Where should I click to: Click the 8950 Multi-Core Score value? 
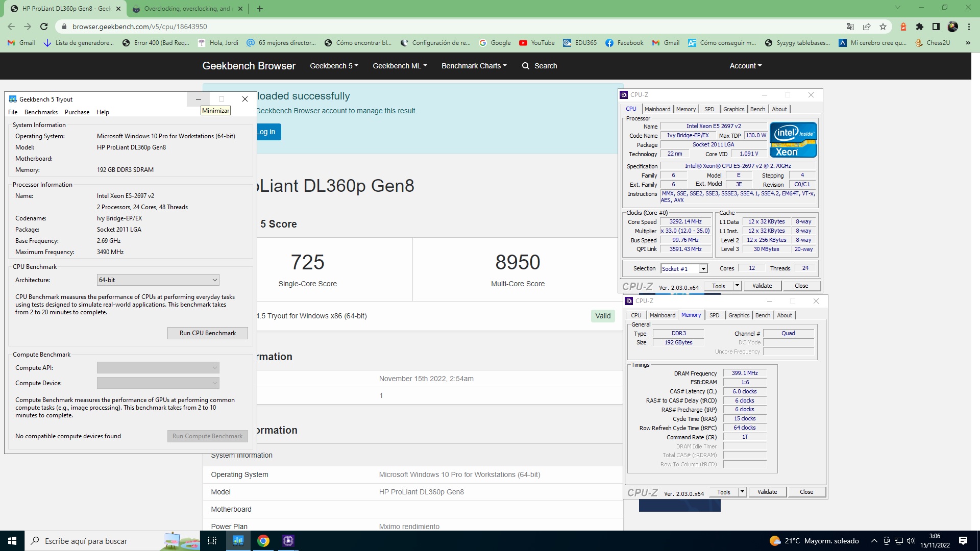pos(518,262)
